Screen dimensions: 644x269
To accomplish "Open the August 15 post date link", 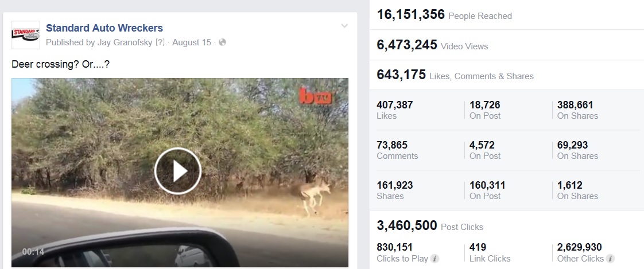I will (192, 42).
